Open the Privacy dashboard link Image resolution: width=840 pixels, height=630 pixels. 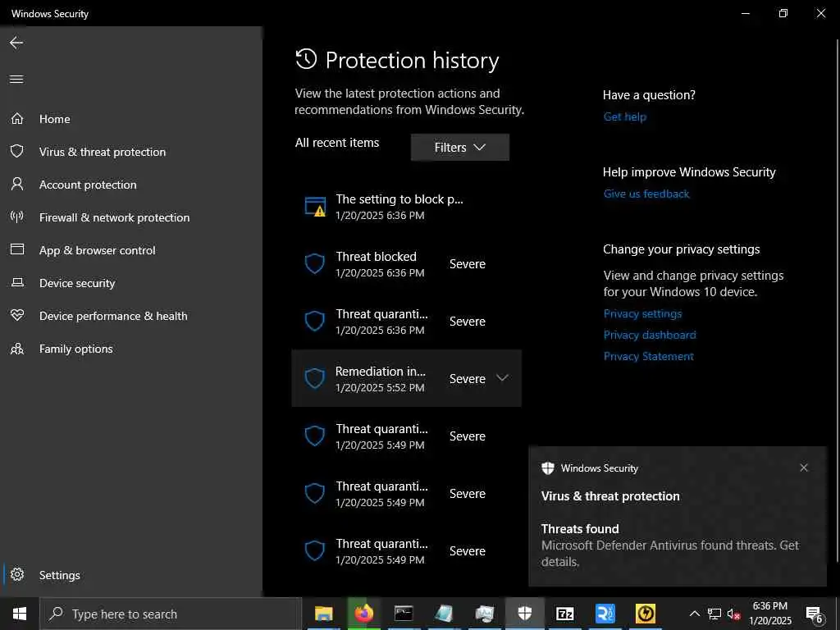point(650,335)
